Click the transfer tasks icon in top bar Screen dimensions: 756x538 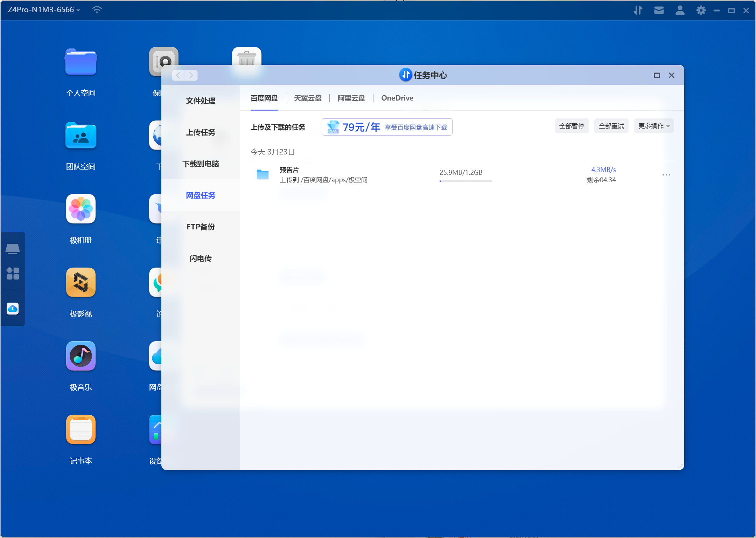(638, 10)
